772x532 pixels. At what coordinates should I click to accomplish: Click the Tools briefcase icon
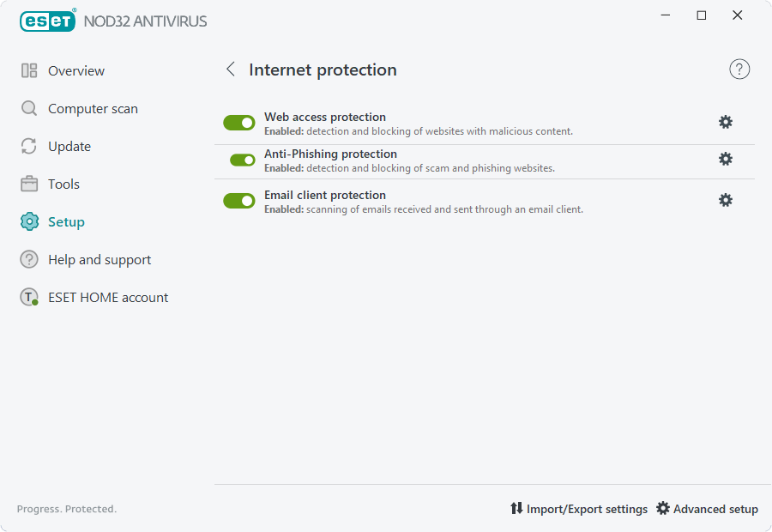pos(29,184)
